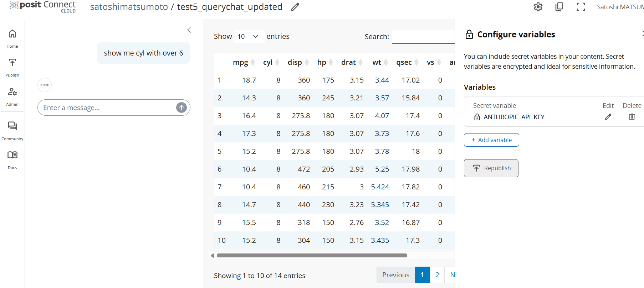Click hp value 245 in row 2
The image size is (644, 288).
pyautogui.click(x=328, y=98)
